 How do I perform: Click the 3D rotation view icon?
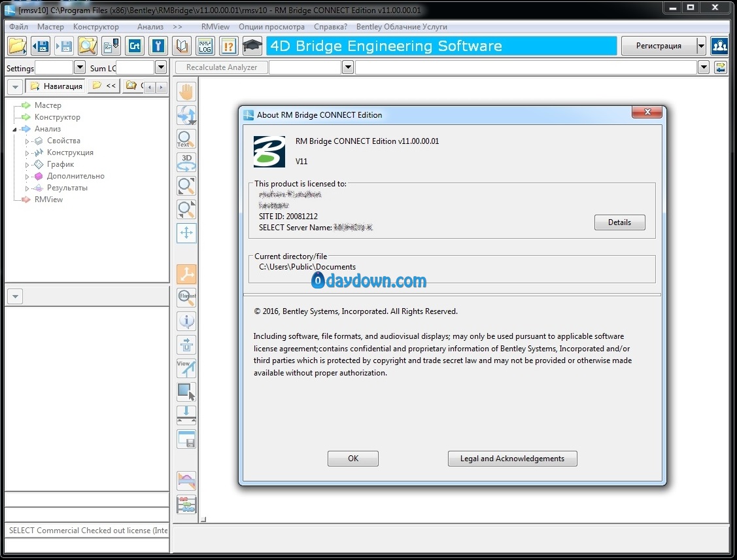186,162
